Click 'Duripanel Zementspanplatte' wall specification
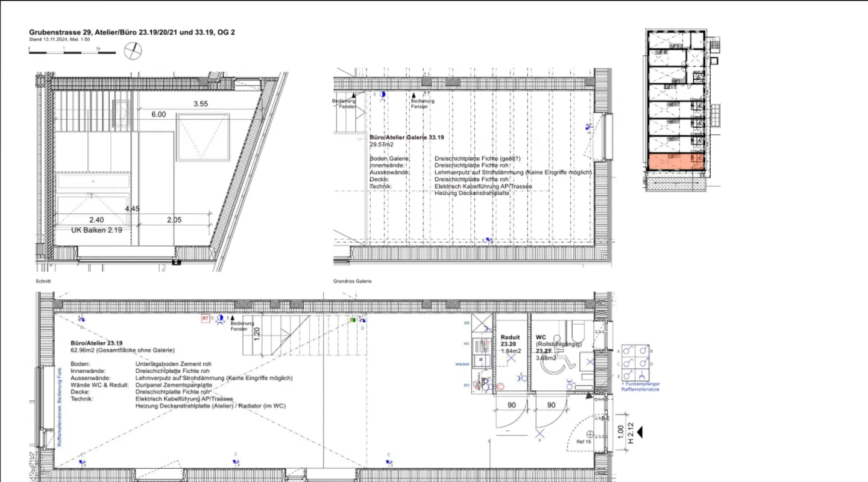This screenshot has height=482, width=868. (x=174, y=384)
